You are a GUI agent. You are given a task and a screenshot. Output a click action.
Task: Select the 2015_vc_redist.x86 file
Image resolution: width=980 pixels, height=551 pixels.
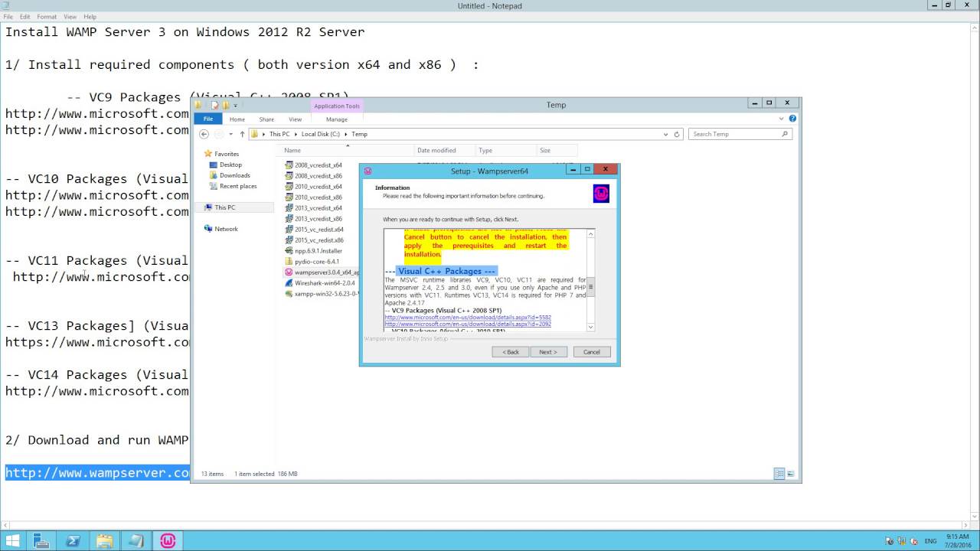coord(318,240)
